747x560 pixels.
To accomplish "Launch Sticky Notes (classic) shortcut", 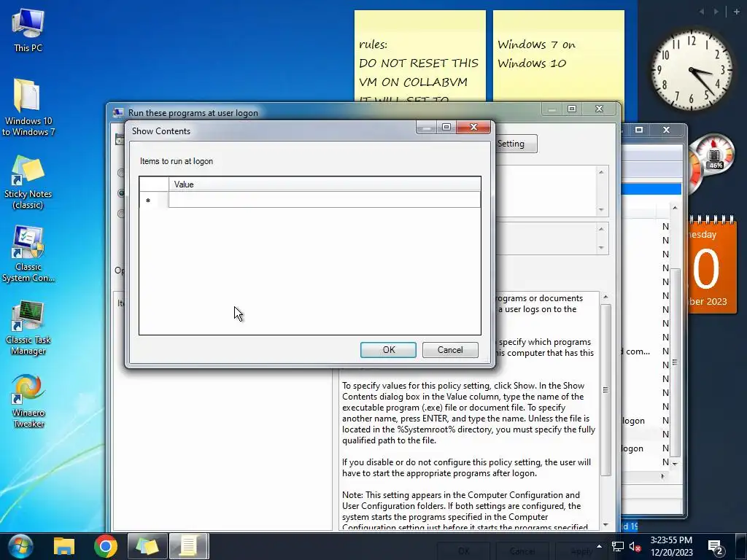I will 28,182.
